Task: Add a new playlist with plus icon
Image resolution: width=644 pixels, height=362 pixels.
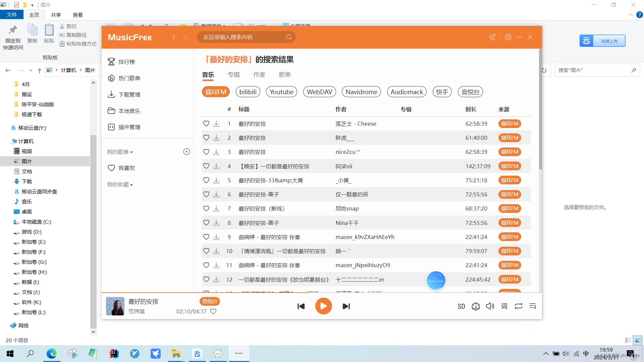Action: pyautogui.click(x=186, y=152)
